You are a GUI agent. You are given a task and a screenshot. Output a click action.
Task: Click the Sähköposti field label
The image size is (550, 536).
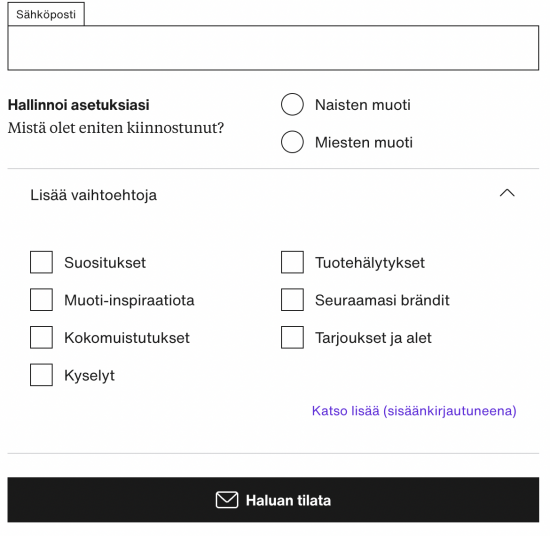coord(46,14)
